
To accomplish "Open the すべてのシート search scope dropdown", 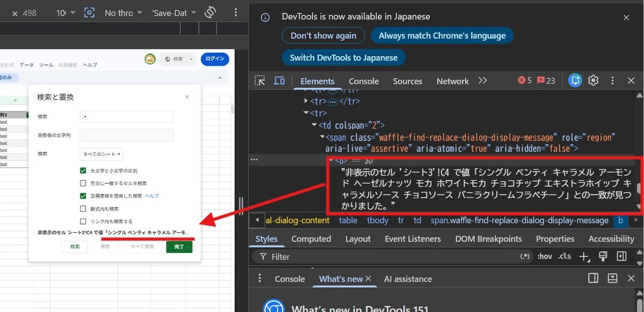I will pos(101,154).
